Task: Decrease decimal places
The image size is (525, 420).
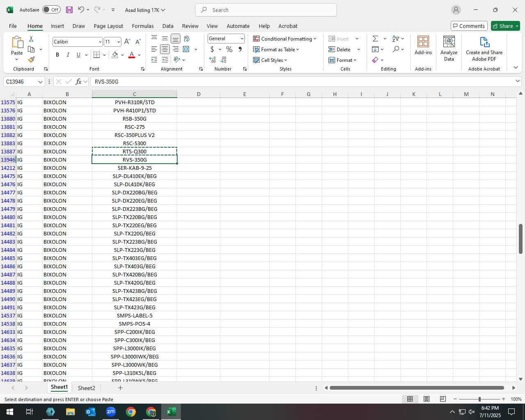Action: point(223,60)
